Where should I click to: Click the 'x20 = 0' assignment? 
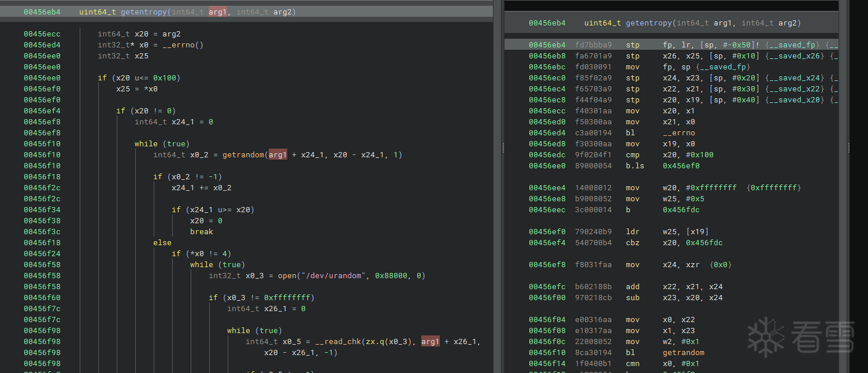(x=206, y=221)
